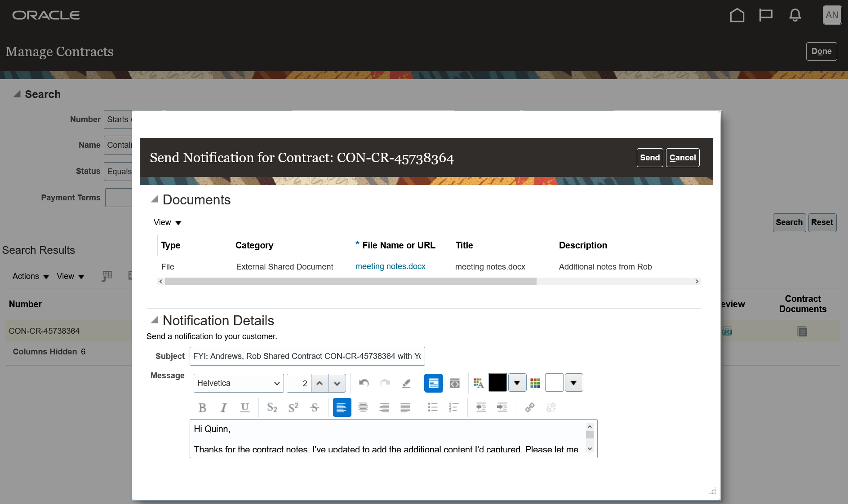Cancel the Send Notification dialog
Screen dimensions: 848x504
pyautogui.click(x=683, y=158)
